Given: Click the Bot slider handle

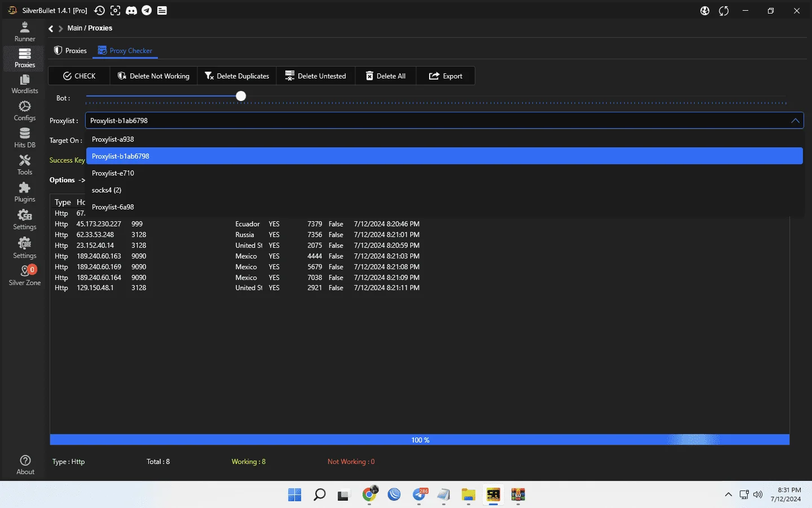Looking at the screenshot, I should (241, 96).
